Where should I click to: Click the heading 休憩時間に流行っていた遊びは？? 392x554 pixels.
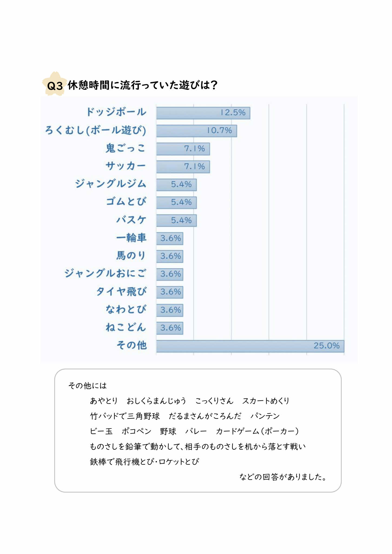143,85
